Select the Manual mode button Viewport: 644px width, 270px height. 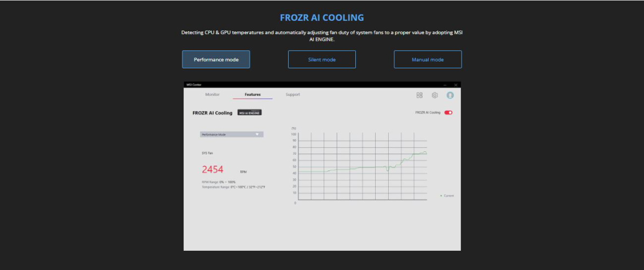click(428, 59)
